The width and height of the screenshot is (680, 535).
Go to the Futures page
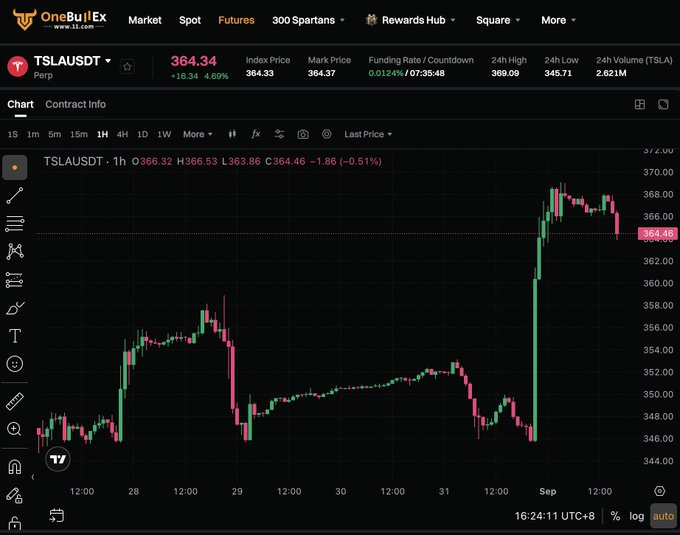click(236, 20)
